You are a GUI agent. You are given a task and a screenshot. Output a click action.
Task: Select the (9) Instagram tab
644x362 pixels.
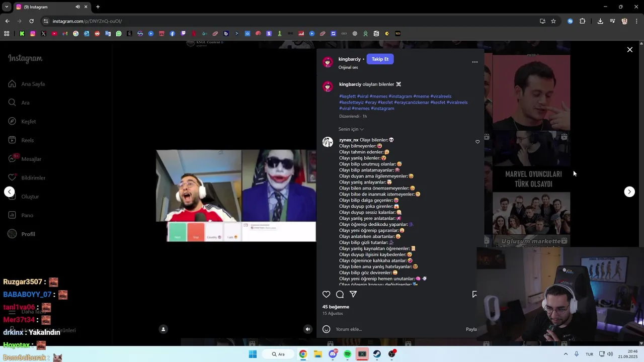52,7
